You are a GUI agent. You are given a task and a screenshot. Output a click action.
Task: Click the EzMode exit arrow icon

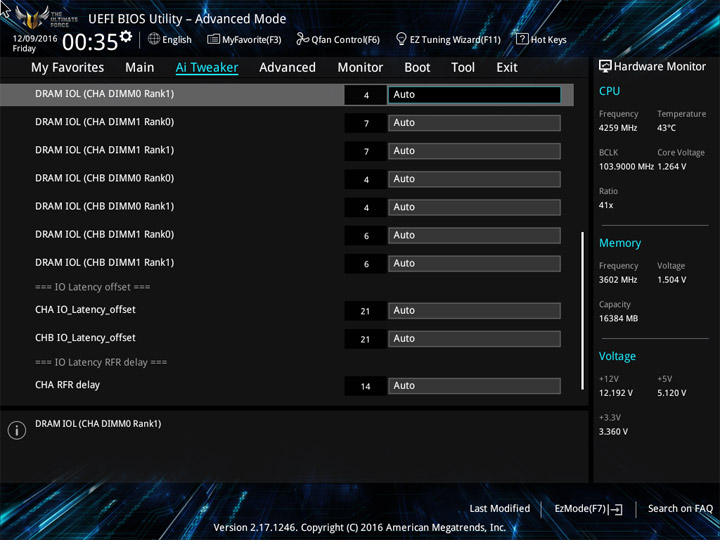tap(616, 509)
